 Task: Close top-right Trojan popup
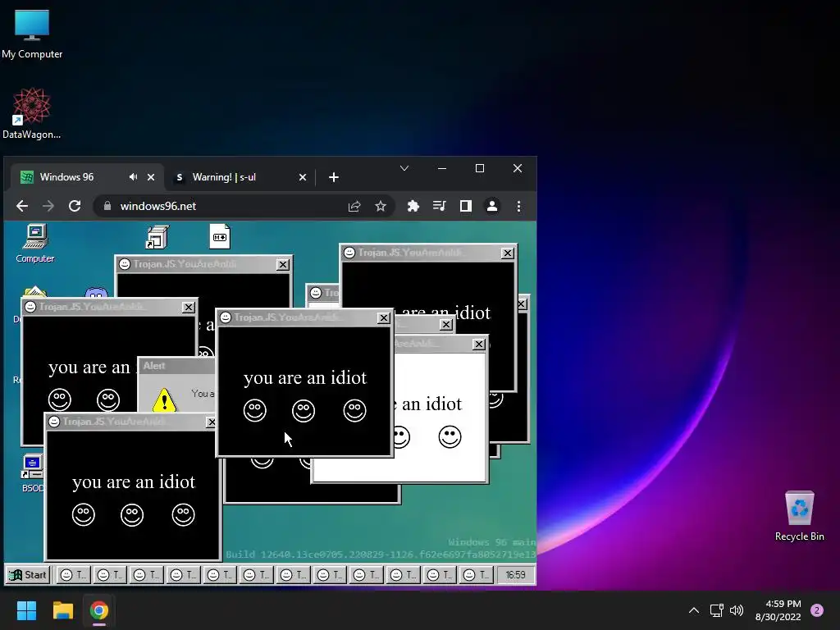(507, 253)
